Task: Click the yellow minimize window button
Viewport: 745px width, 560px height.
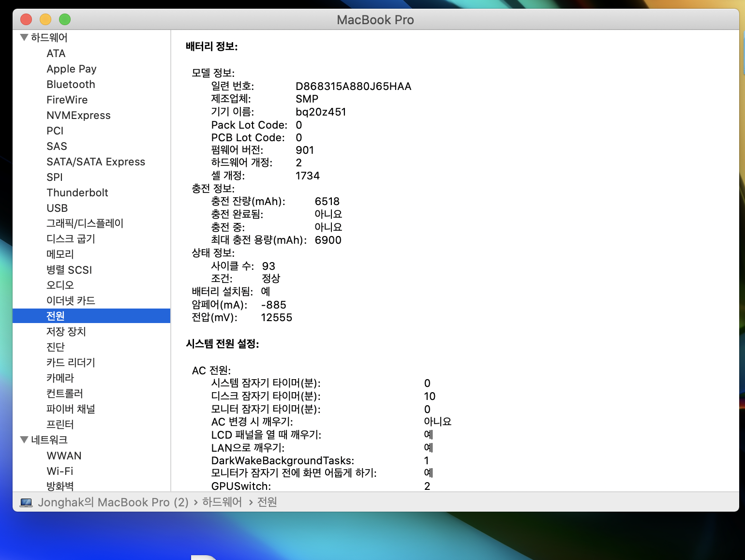Action: point(45,19)
